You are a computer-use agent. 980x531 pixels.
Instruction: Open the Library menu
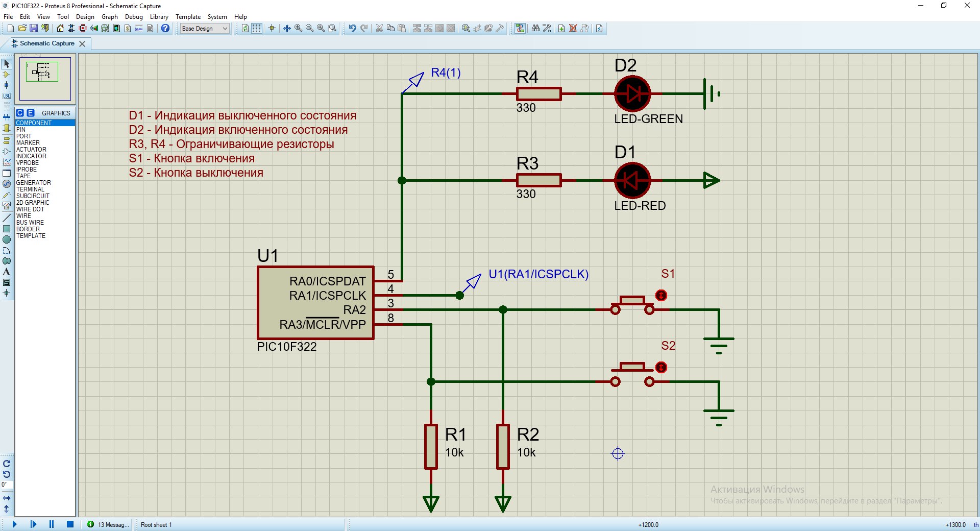159,17
